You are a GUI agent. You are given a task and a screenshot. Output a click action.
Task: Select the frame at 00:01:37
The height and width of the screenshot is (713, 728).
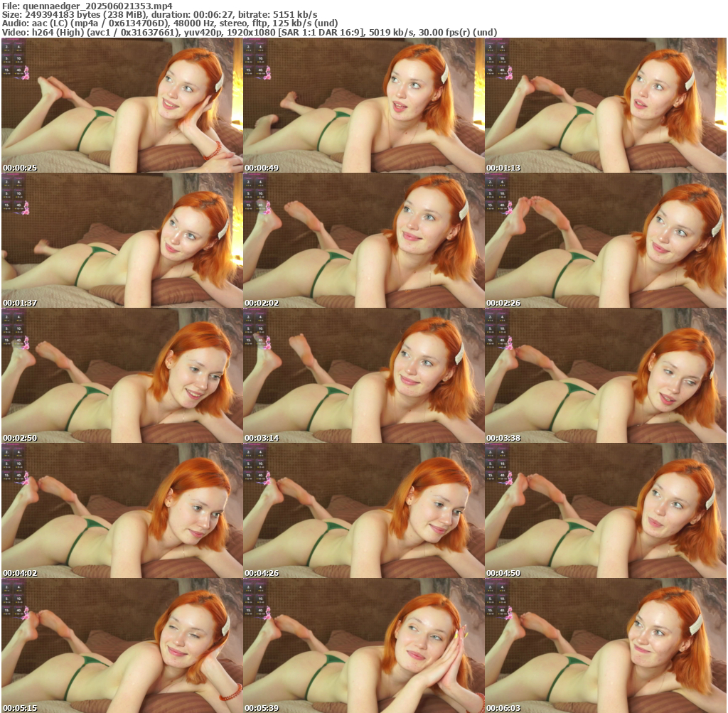click(x=122, y=240)
